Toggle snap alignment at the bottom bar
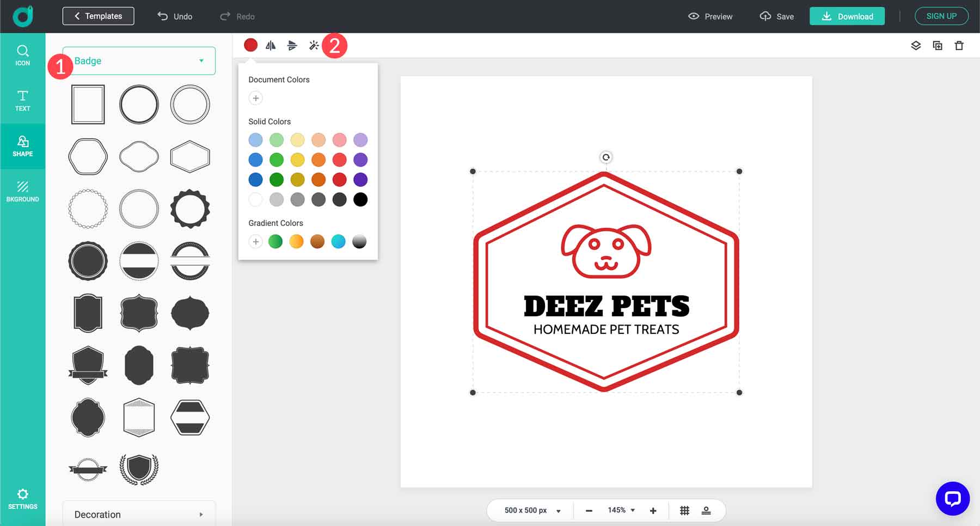 click(706, 510)
